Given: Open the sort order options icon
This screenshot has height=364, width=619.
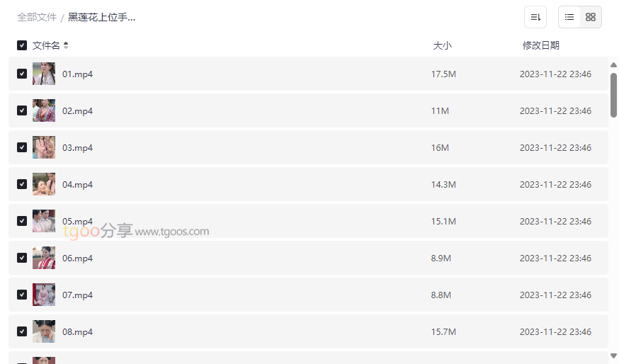Looking at the screenshot, I should click(x=535, y=17).
